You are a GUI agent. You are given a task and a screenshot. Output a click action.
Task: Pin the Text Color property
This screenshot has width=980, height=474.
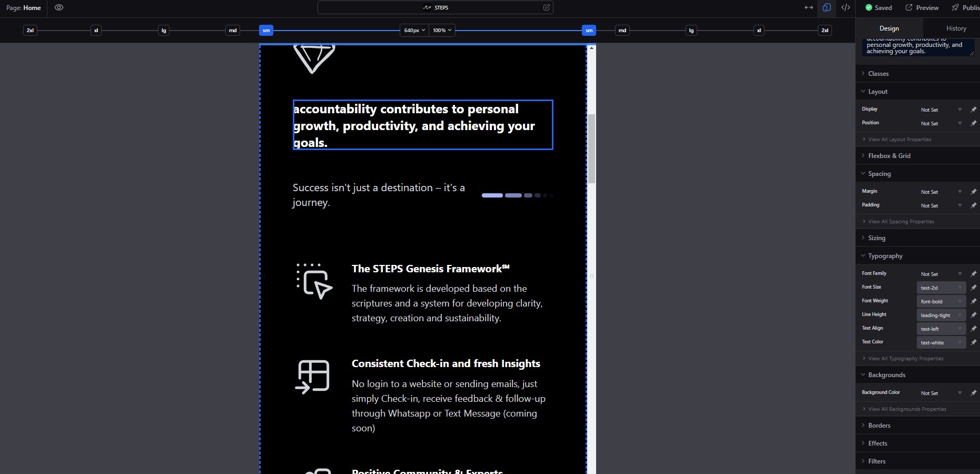pyautogui.click(x=973, y=342)
